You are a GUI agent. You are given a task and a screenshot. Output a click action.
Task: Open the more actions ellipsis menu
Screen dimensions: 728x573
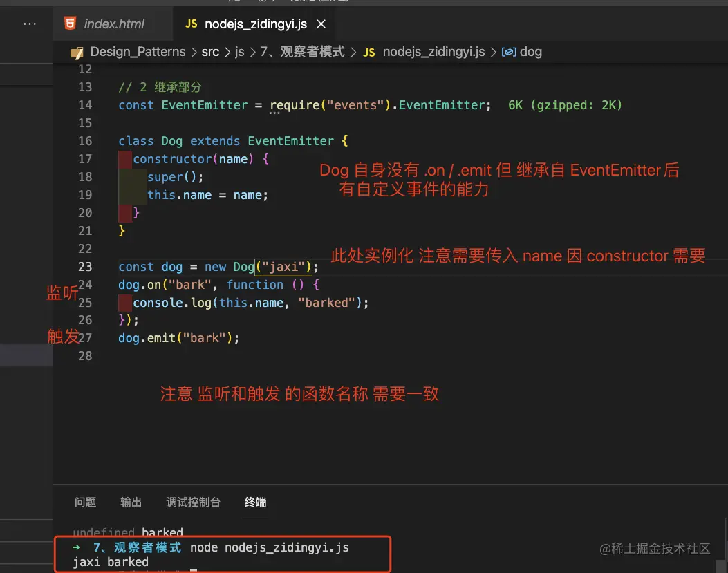(x=30, y=24)
